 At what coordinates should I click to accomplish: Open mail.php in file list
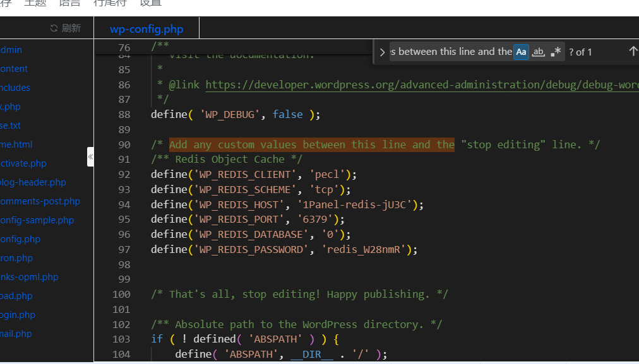(x=16, y=334)
